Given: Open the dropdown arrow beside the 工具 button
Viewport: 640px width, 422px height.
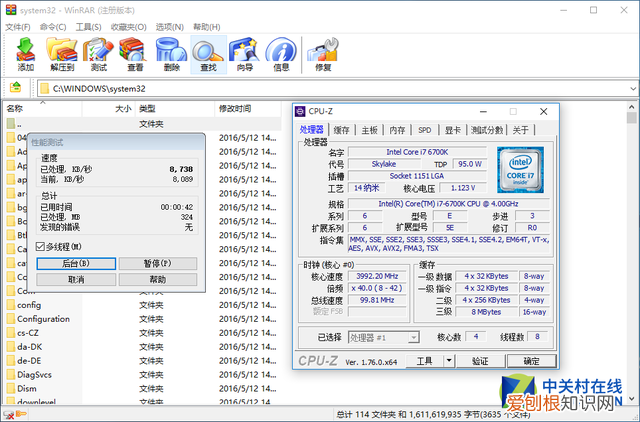Looking at the screenshot, I should [449, 361].
